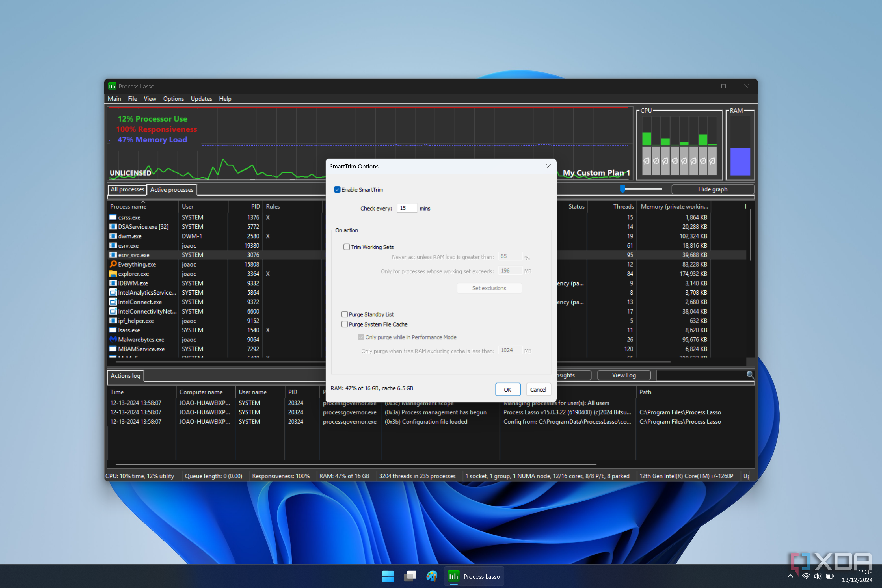This screenshot has height=588, width=882.
Task: Open the battery tray icon
Action: [x=830, y=576]
